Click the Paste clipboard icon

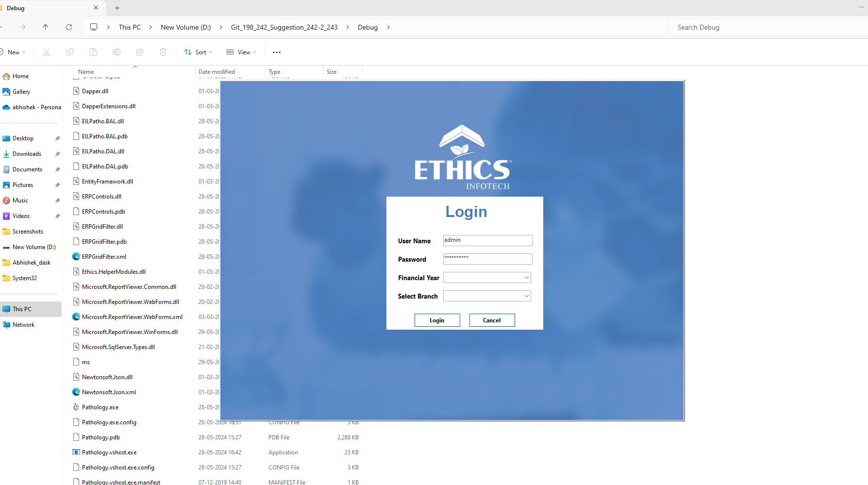93,52
